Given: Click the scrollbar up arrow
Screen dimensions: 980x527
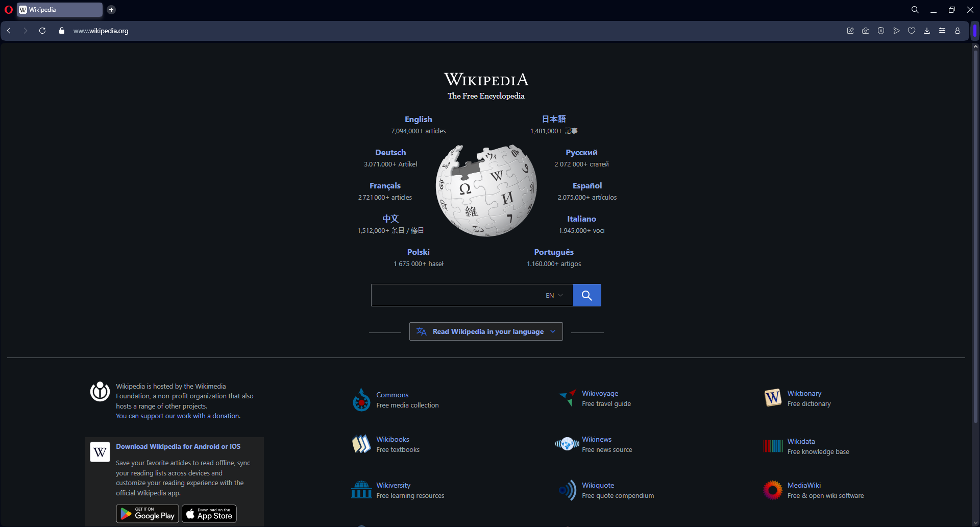Looking at the screenshot, I should click(x=975, y=46).
